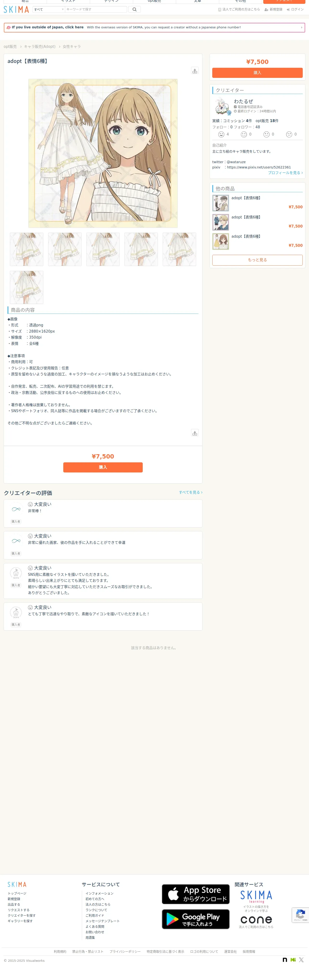Focus the キーワードで探す search field
Image resolution: width=309 pixels, height=980 pixels.
pos(96,10)
